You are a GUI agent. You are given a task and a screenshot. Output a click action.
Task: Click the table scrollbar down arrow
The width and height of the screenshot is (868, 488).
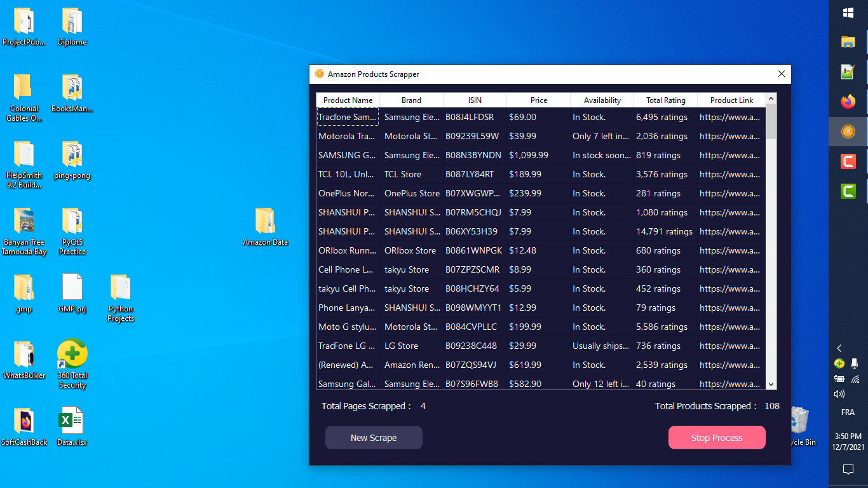pyautogui.click(x=771, y=384)
